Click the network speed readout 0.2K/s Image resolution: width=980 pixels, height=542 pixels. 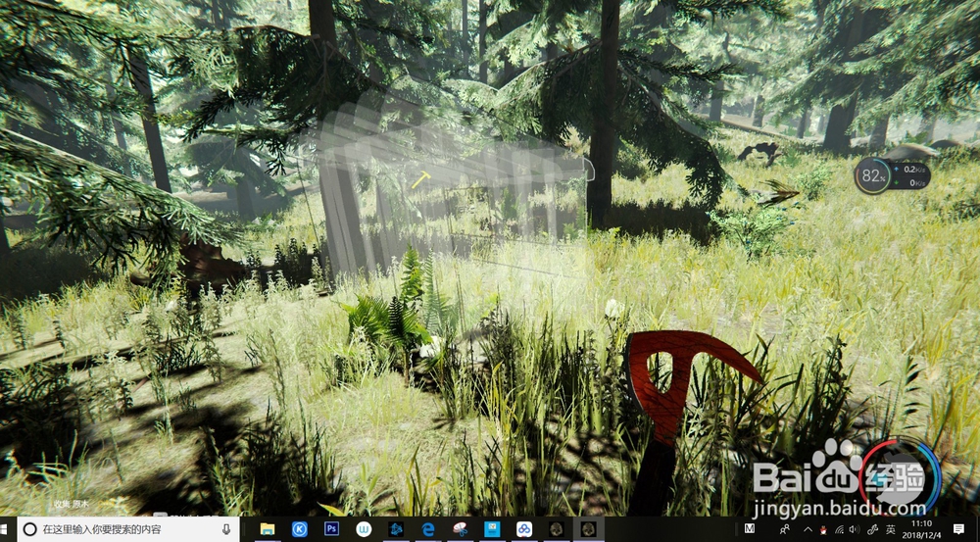click(913, 169)
